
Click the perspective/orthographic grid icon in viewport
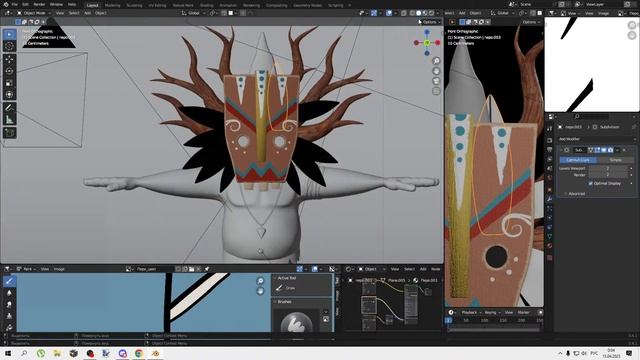click(x=436, y=91)
